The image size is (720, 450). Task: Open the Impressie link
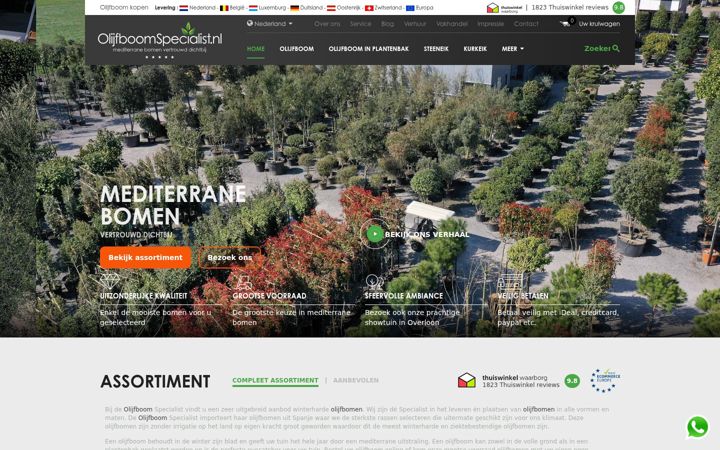pyautogui.click(x=490, y=24)
